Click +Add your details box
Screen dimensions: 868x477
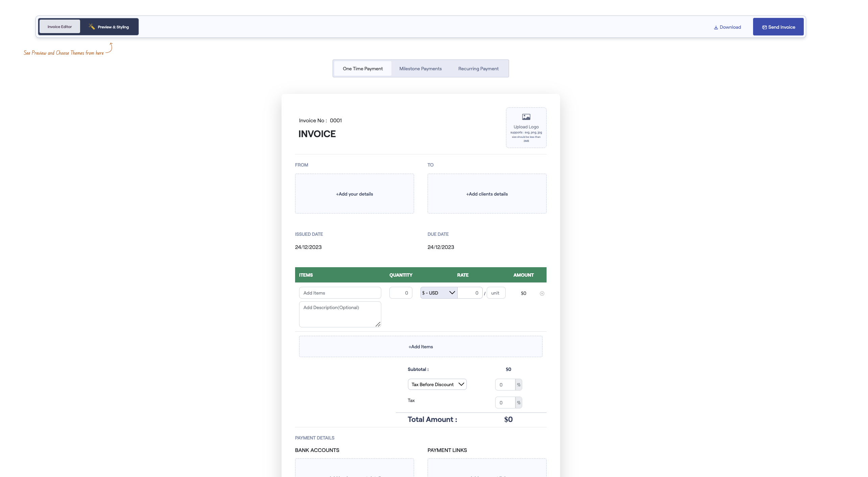click(354, 194)
